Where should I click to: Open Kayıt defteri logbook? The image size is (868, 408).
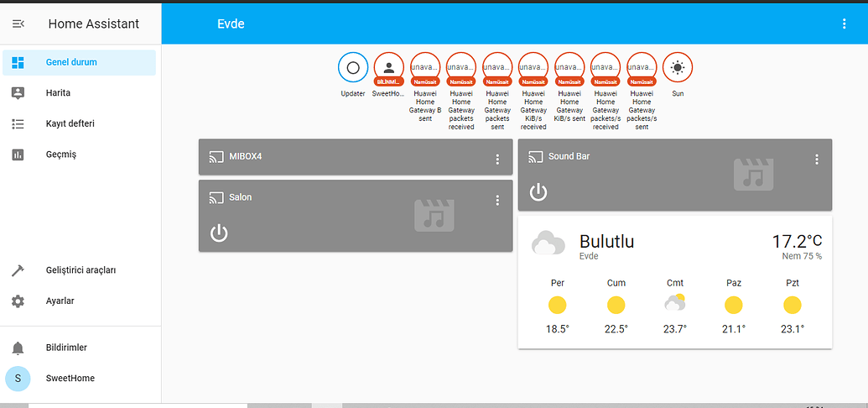tap(79, 123)
